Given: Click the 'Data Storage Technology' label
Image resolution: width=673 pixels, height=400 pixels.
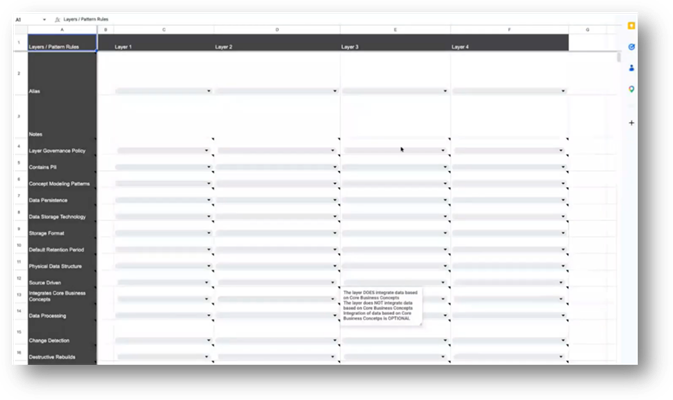Looking at the screenshot, I should pos(58,217).
